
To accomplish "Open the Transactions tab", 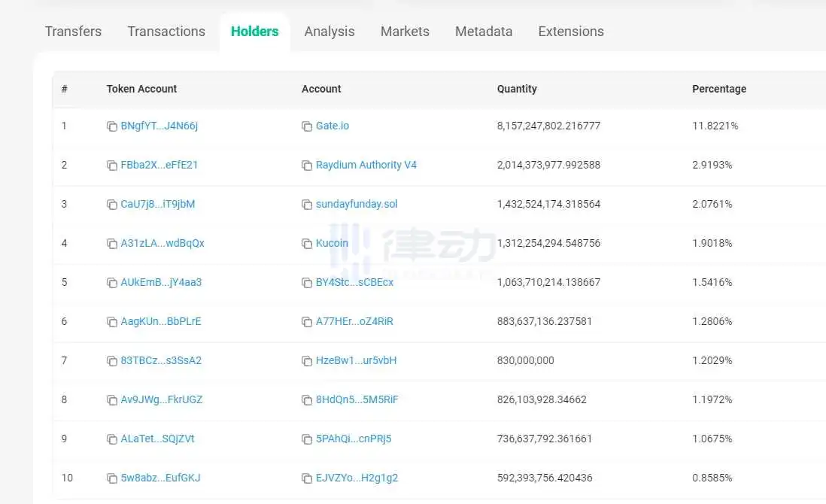I will pos(166,32).
